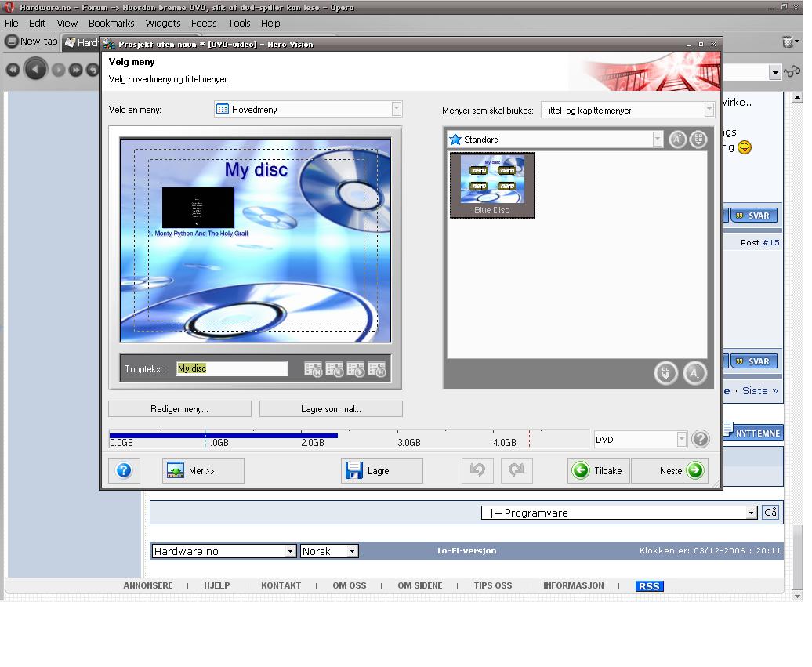
Task: Open Opera Feeds menu
Action: pos(204,24)
